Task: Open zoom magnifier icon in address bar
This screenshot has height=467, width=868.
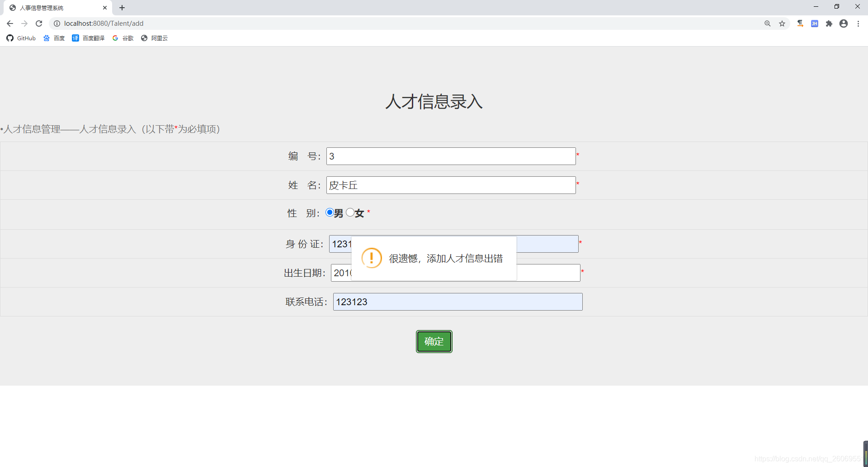Action: coord(768,24)
